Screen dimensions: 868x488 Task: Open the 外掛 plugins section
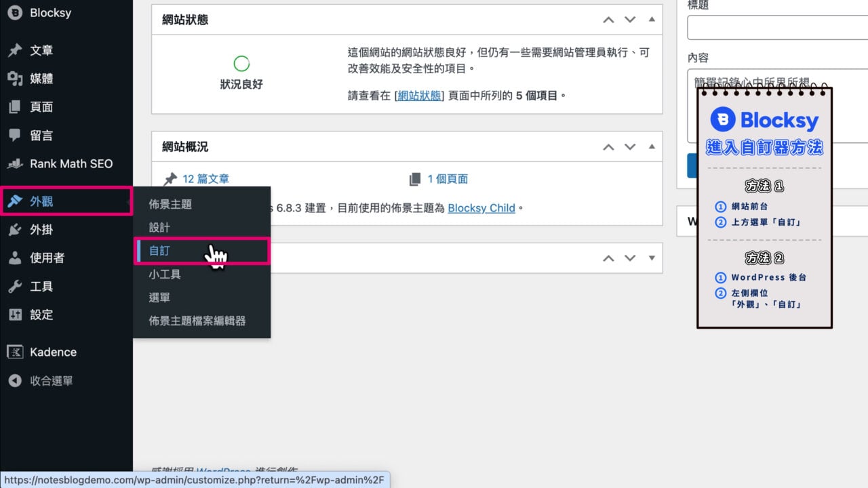coord(41,229)
